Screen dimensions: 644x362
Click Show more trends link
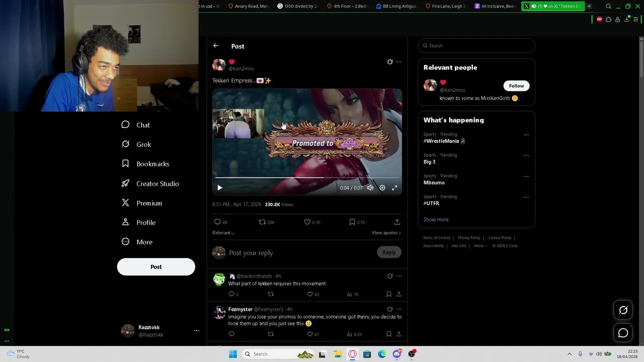point(436,219)
